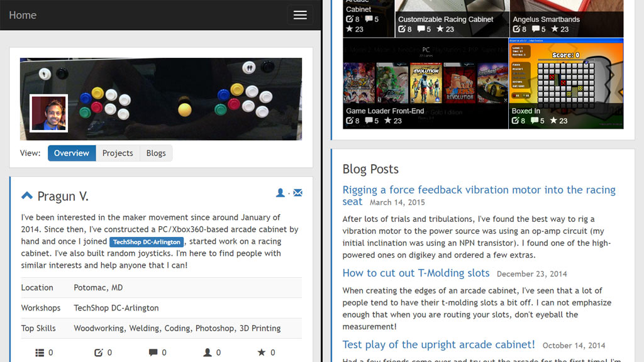
Task: Click comment icon on Boxed In
Action: [535, 120]
